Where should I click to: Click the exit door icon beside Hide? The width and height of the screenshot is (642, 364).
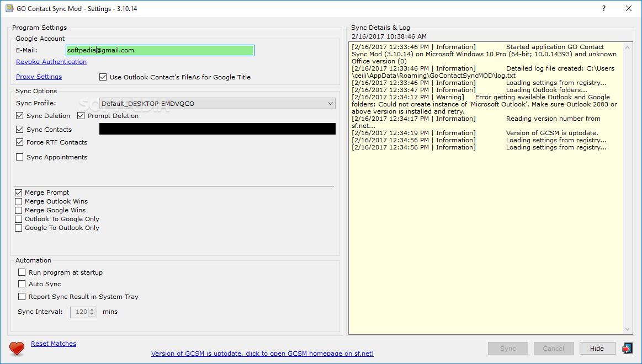tap(627, 349)
